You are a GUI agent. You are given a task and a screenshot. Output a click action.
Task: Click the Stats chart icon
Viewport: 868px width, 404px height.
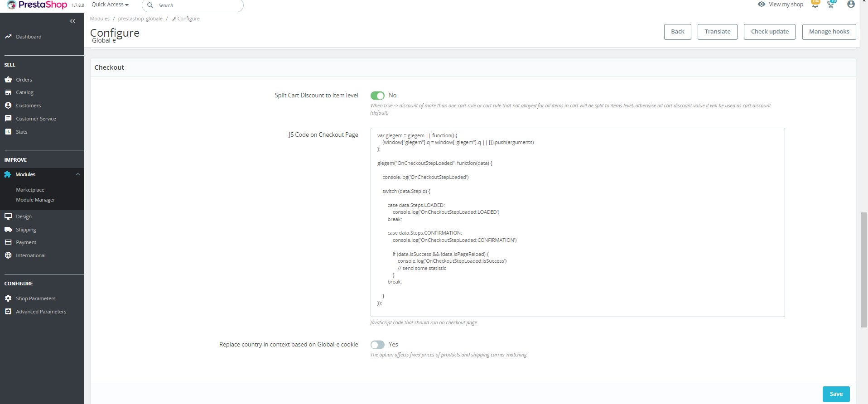click(8, 132)
